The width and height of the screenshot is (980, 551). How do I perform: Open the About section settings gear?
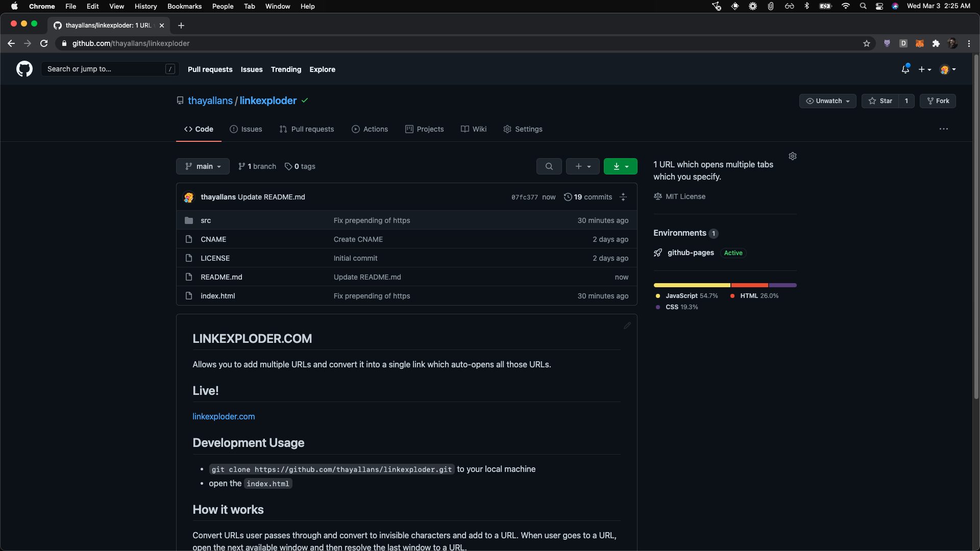(x=792, y=156)
